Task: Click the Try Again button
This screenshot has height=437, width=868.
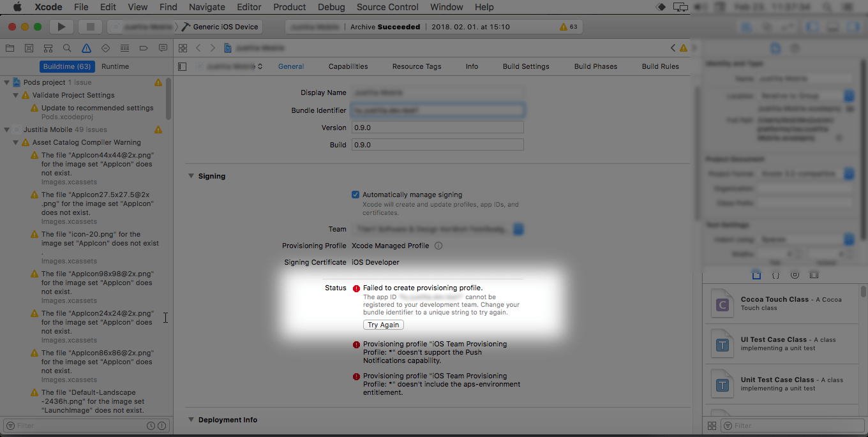Action: [383, 325]
